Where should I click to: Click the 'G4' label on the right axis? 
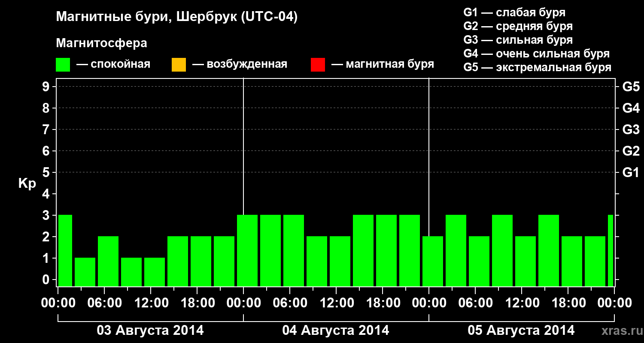[631, 108]
